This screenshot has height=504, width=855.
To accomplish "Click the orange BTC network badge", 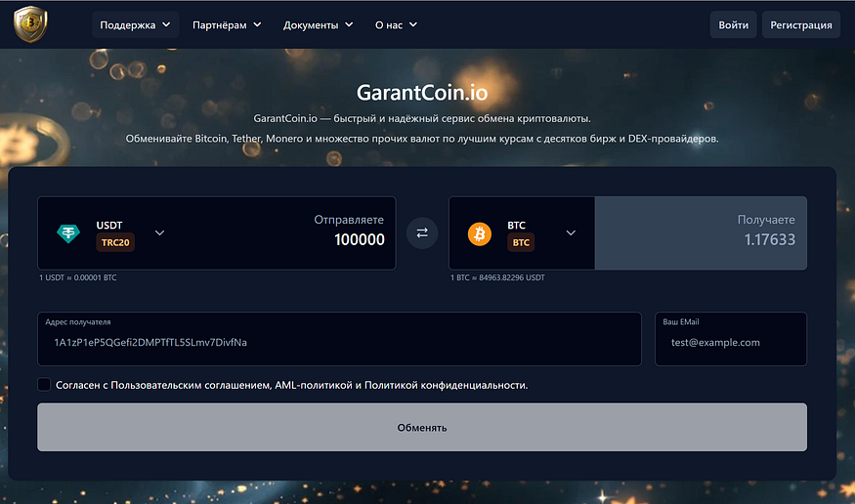I will click(521, 242).
